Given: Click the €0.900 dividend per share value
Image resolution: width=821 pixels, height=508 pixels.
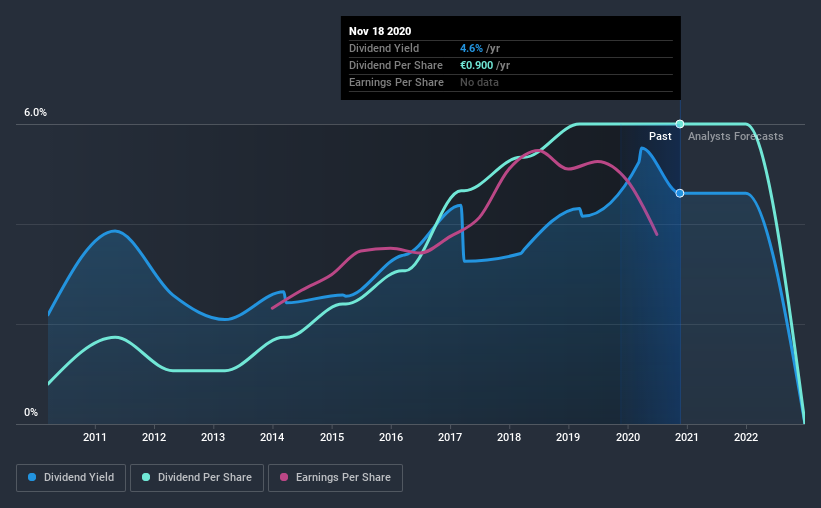Looking at the screenshot, I should [476, 65].
